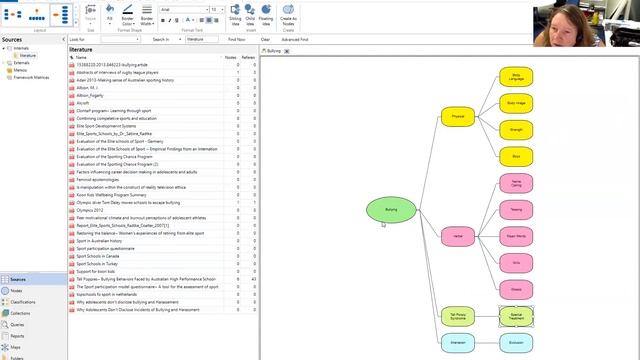Click the Clear button
The image size is (640, 360).
pos(265,40)
